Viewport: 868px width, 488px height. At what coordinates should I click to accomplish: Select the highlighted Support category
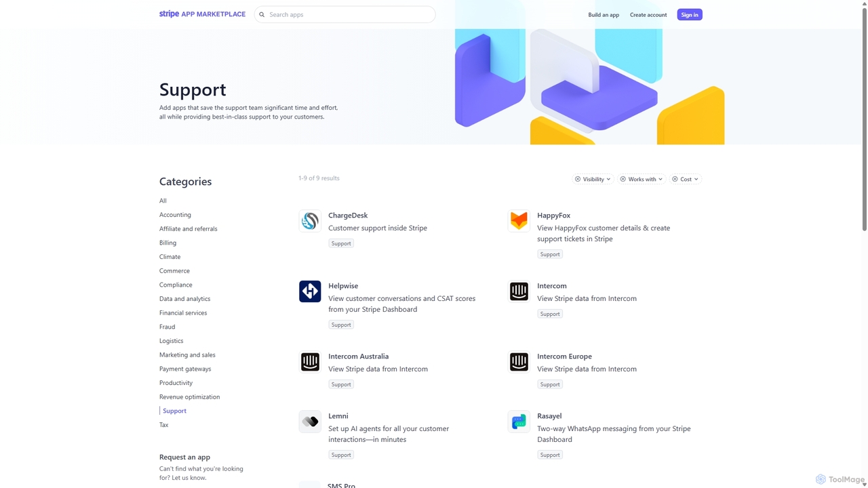pos(174,411)
